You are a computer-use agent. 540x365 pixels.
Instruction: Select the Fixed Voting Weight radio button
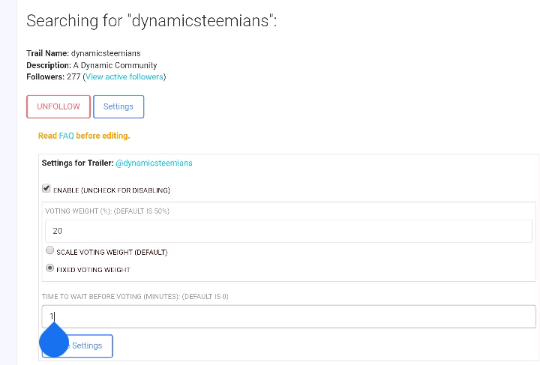pyautogui.click(x=50, y=268)
